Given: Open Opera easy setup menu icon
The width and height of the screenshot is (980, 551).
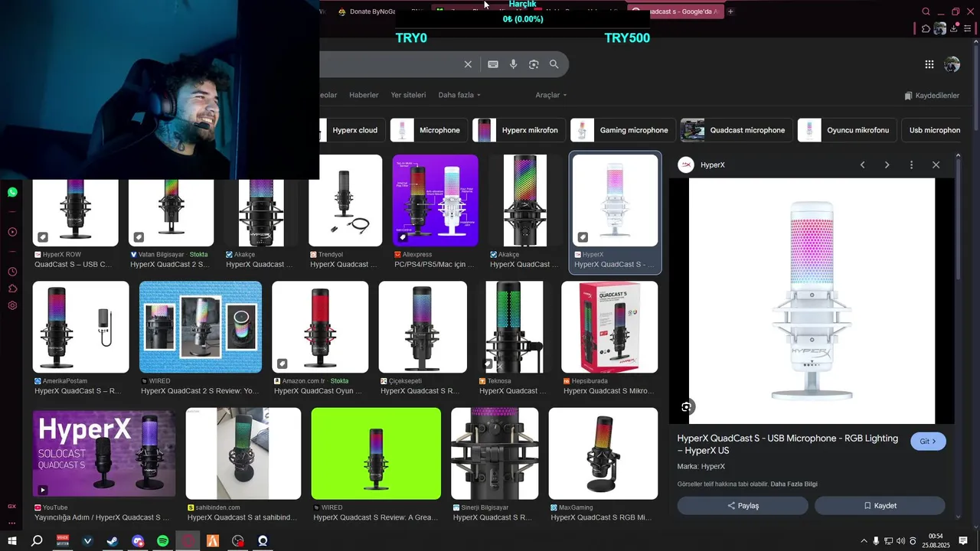Looking at the screenshot, I should pos(968,28).
